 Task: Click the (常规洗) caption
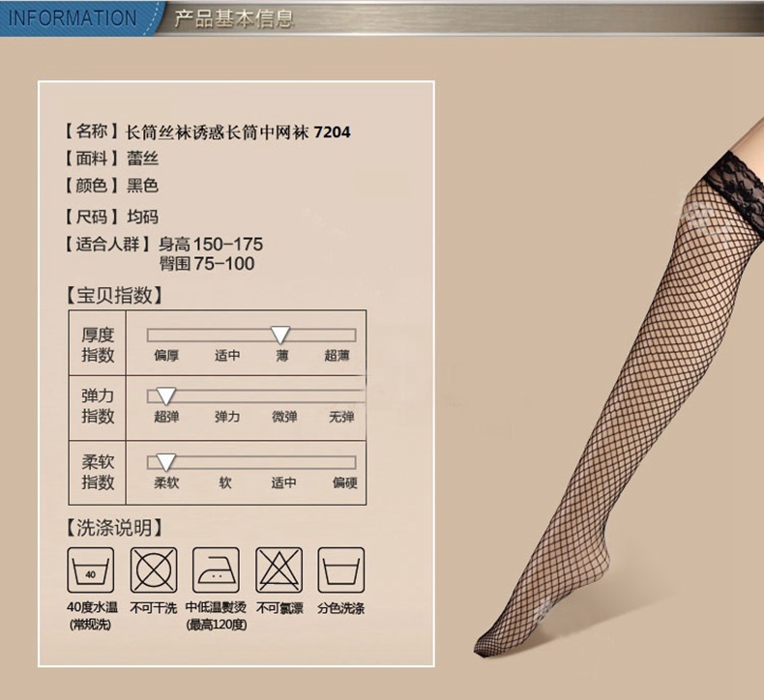point(91,625)
